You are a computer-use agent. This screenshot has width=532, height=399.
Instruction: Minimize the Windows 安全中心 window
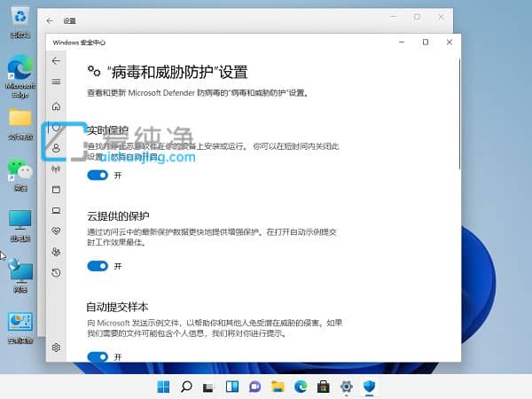pos(402,42)
